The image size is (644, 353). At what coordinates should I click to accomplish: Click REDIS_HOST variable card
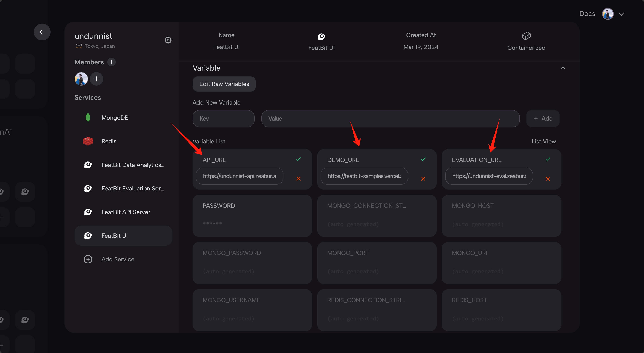pyautogui.click(x=502, y=310)
